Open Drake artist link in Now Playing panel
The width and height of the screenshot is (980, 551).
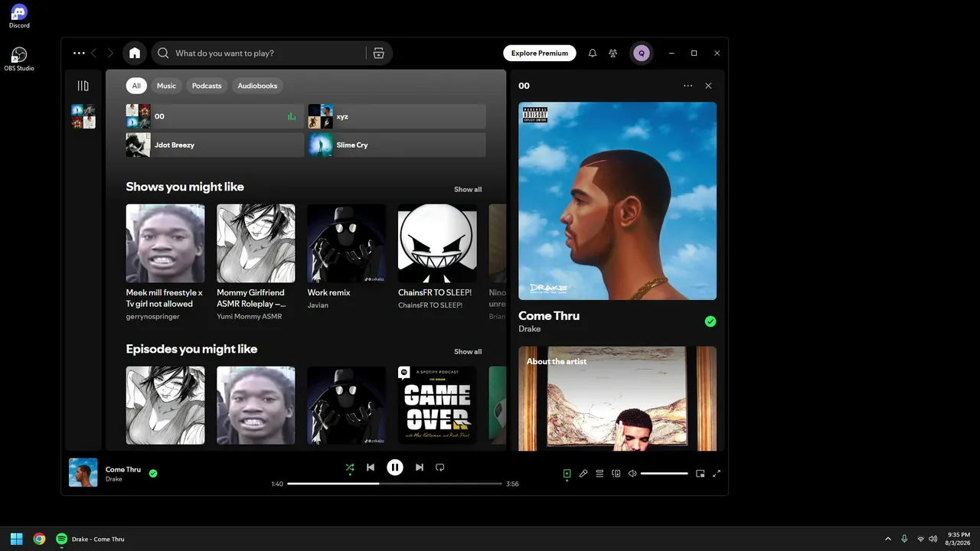530,329
